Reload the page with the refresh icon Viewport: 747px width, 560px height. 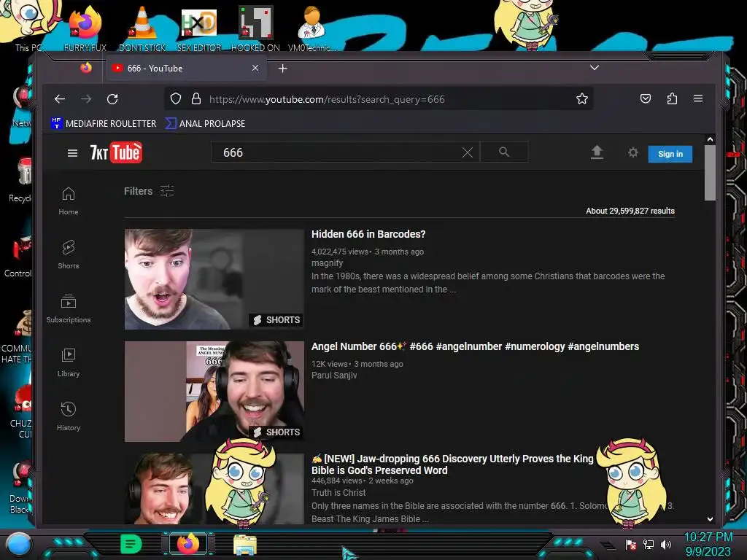[x=112, y=99]
